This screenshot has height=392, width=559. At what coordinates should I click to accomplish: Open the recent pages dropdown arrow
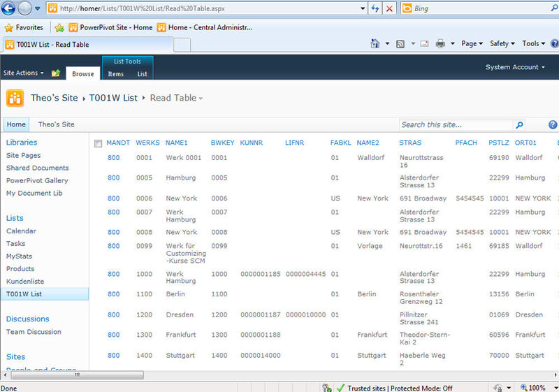(38, 8)
